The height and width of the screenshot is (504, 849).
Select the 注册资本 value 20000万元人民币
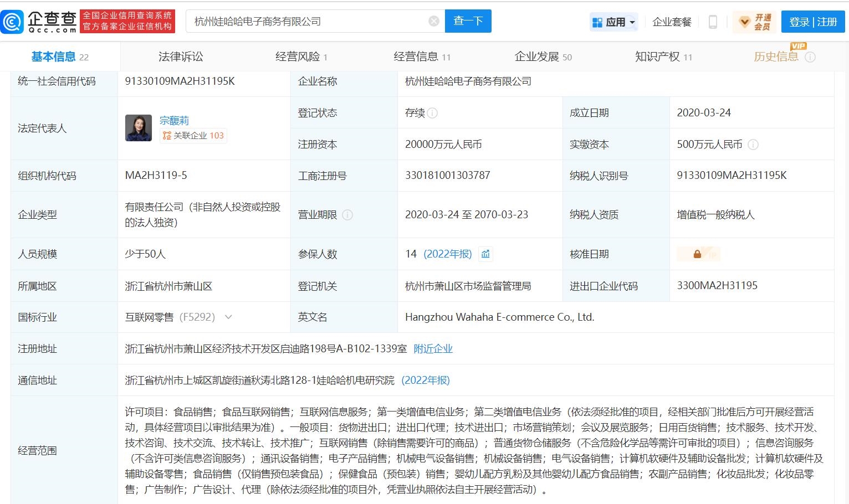point(443,145)
